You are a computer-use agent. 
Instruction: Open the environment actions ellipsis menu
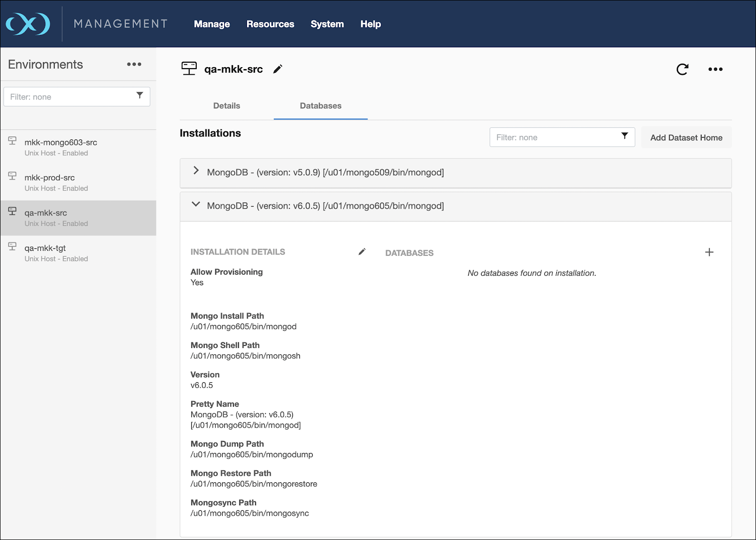click(x=715, y=69)
